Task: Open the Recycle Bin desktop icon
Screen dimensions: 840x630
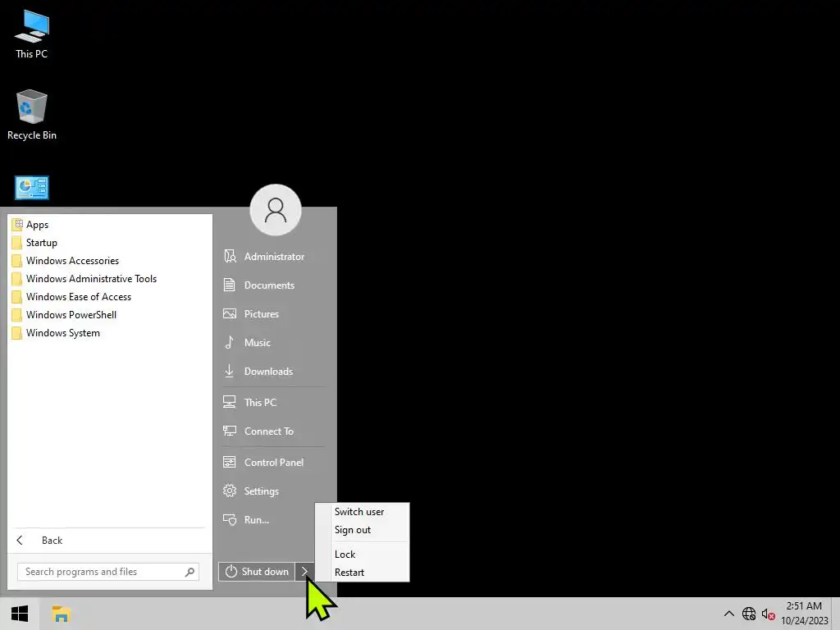Action: [32, 115]
